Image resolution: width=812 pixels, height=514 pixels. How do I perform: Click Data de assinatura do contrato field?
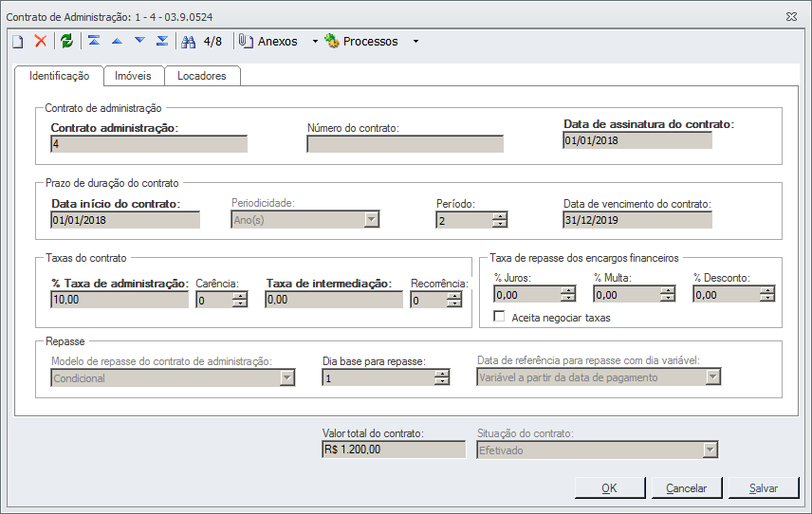[x=637, y=140]
